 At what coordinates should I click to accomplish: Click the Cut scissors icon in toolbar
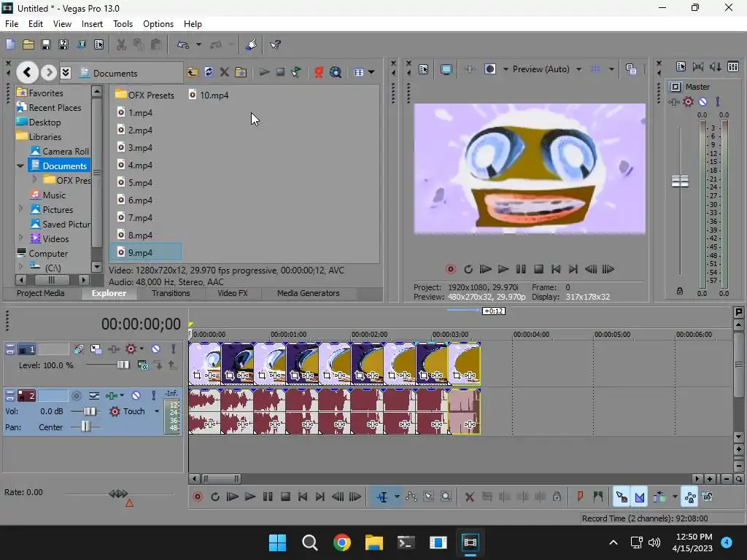click(x=122, y=44)
